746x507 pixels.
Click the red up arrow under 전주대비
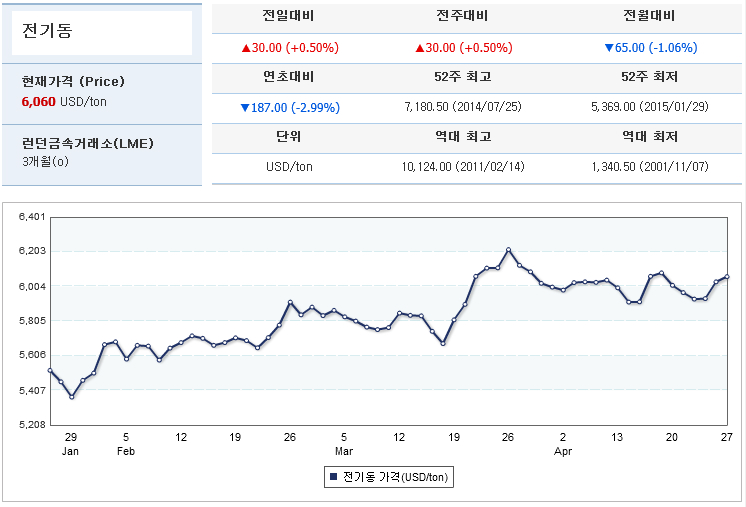pyautogui.click(x=419, y=48)
